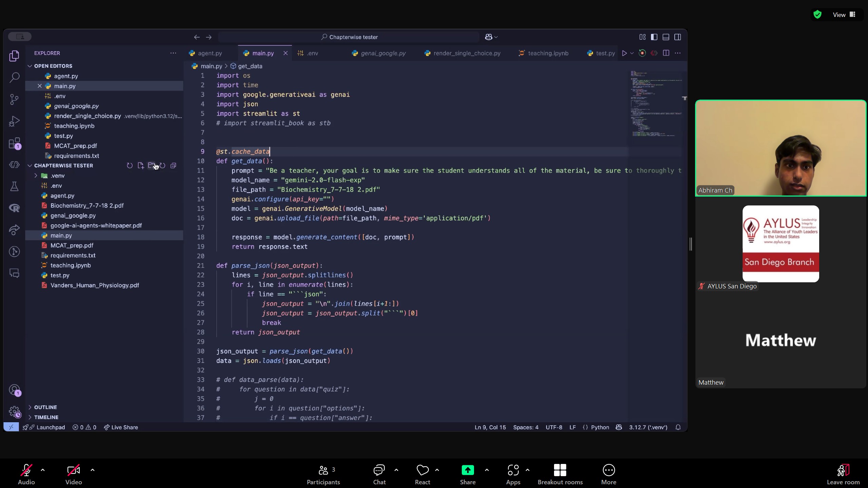Click the Collapse Folders icon in Explorer
The width and height of the screenshot is (868, 488).
tap(173, 166)
